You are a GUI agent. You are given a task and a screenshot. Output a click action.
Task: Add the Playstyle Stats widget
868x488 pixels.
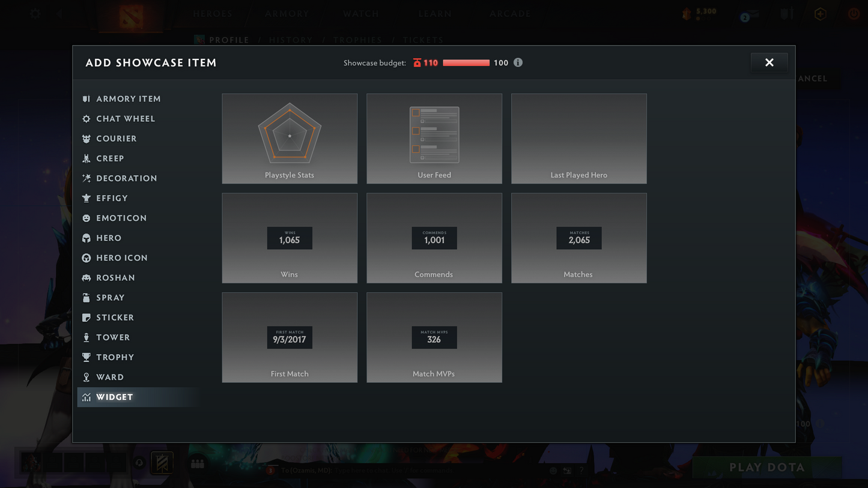point(290,139)
